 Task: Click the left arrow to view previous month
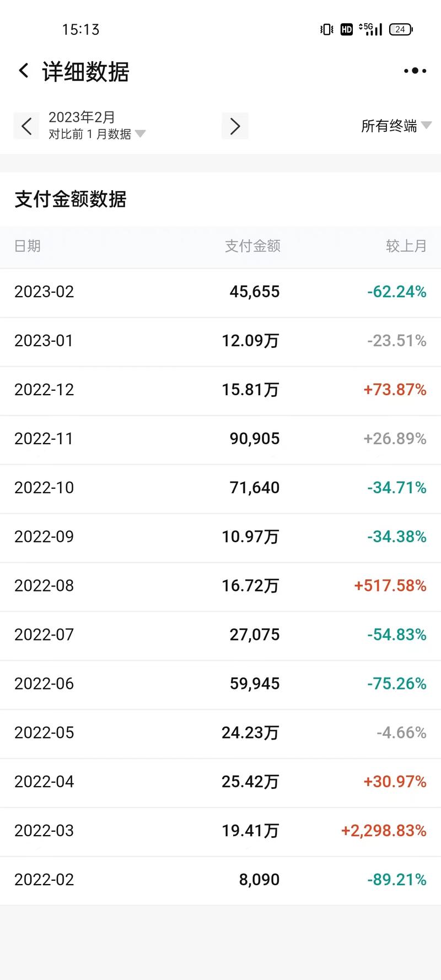[x=26, y=126]
